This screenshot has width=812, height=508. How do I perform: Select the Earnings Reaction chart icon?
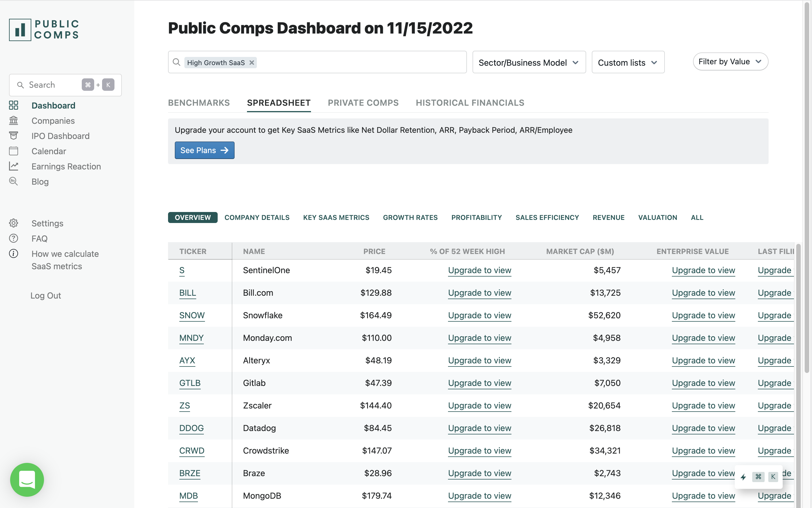pos(14,166)
